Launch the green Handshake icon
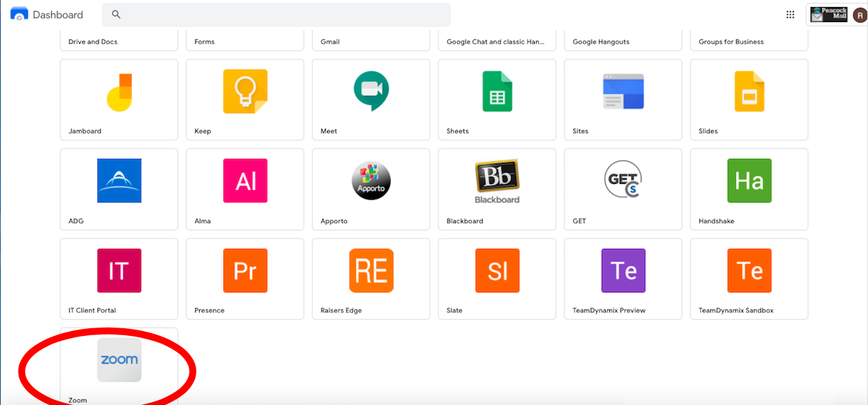 [749, 181]
